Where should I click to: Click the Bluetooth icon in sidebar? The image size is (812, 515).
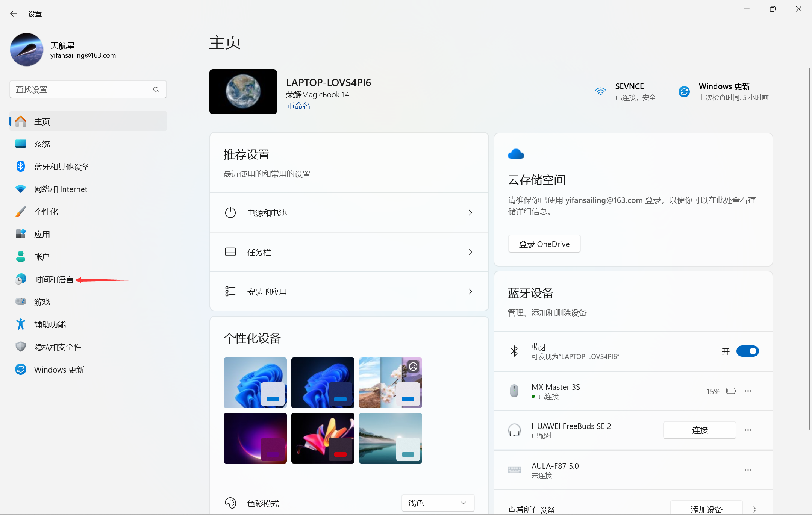click(21, 167)
